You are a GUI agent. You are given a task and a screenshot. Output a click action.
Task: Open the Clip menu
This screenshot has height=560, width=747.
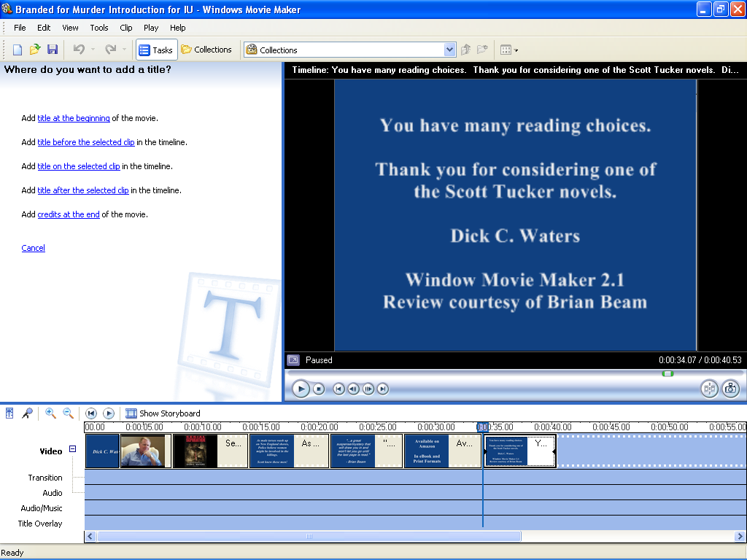tap(126, 28)
